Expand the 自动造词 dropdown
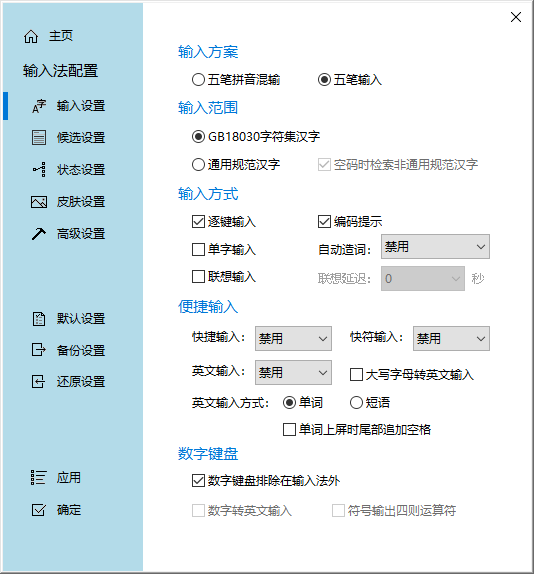This screenshot has width=534, height=574. click(x=435, y=247)
